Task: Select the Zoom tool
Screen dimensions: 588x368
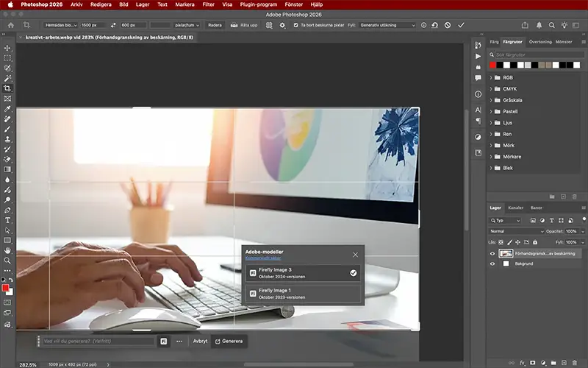Action: pos(7,261)
